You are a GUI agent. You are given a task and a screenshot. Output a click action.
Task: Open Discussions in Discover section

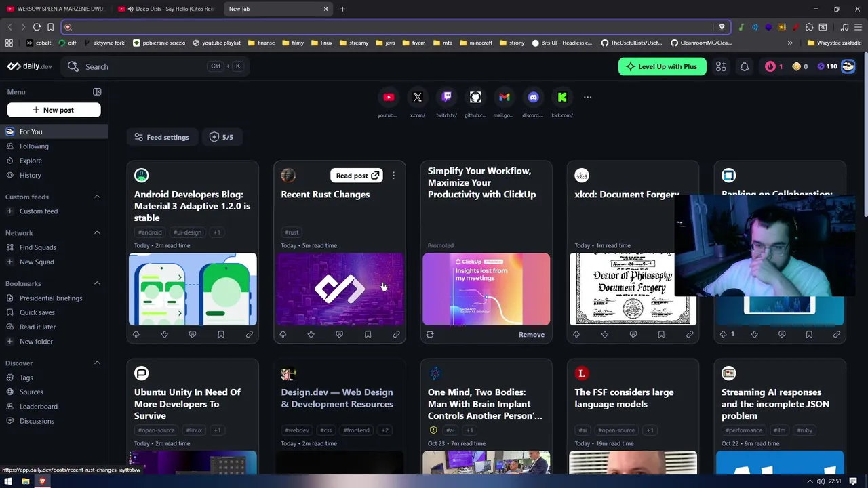54,421
